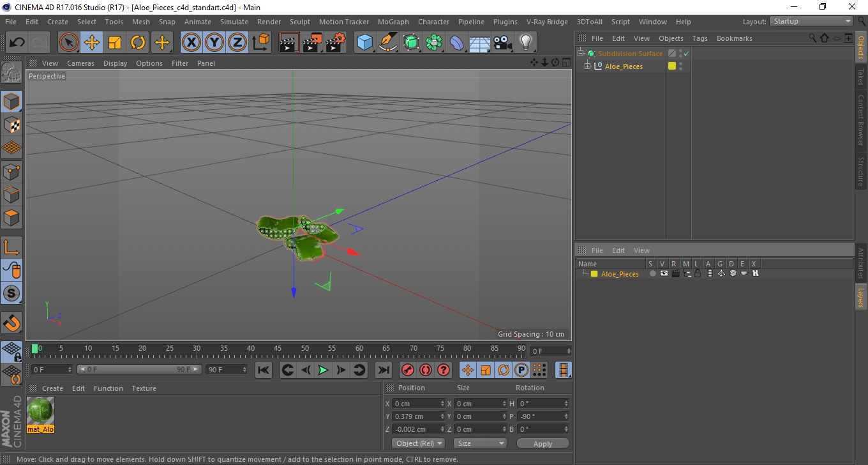Add a Camera object
Screen dimensions: 868x465
tap(502, 43)
